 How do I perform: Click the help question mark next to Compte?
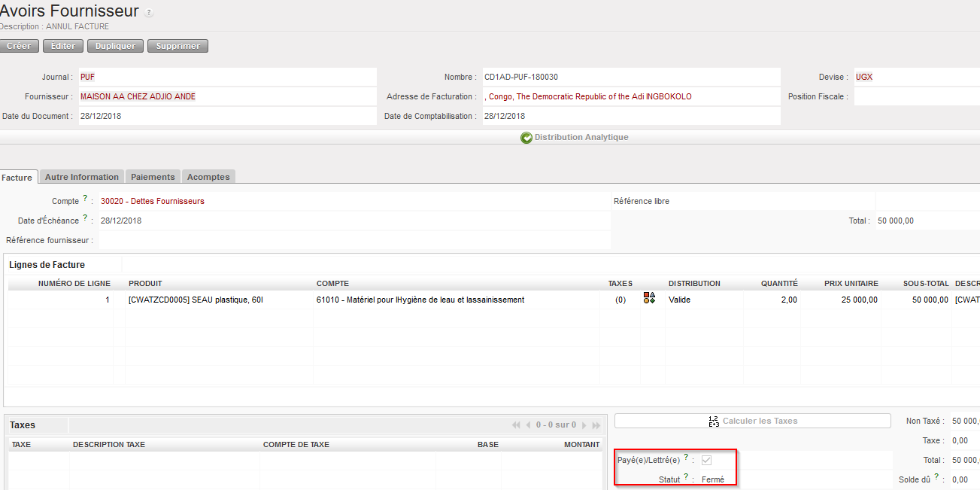point(85,199)
